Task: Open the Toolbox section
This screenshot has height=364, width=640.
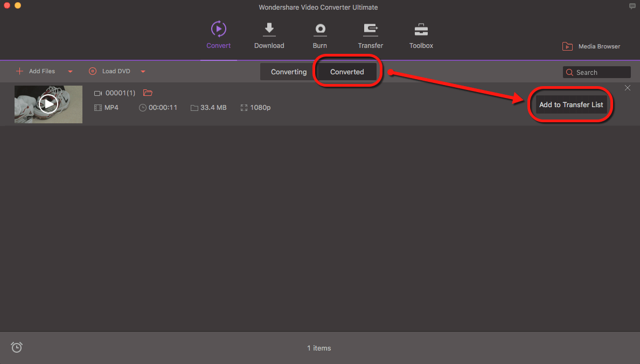Action: (421, 35)
